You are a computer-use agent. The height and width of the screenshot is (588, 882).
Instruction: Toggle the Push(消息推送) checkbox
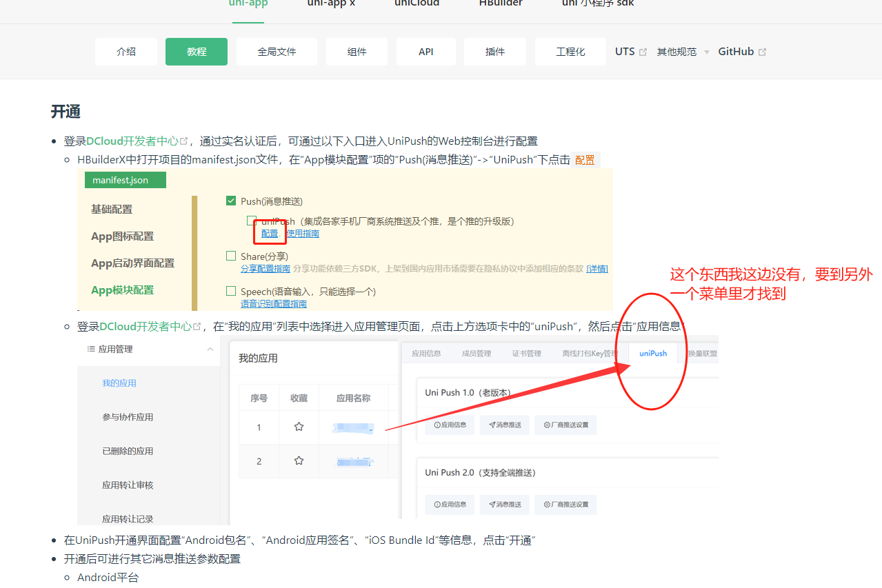click(231, 201)
